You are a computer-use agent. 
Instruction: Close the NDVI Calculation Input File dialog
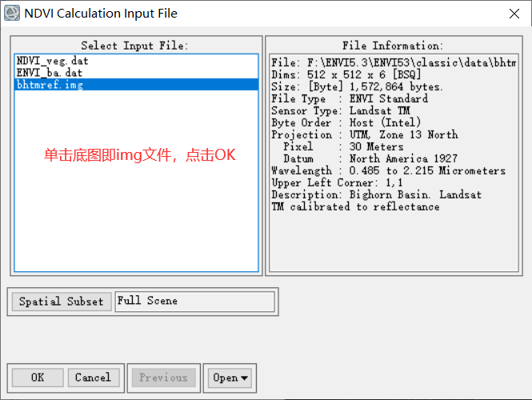pos(514,14)
